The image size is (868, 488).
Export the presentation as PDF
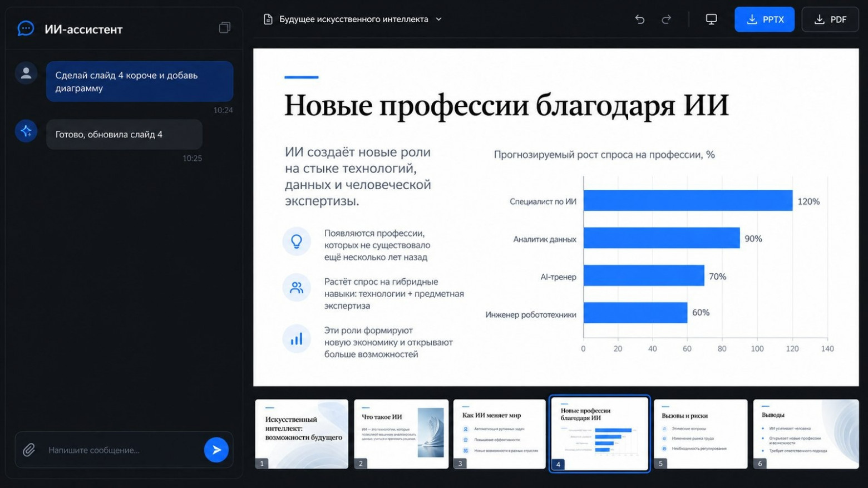pyautogui.click(x=830, y=19)
